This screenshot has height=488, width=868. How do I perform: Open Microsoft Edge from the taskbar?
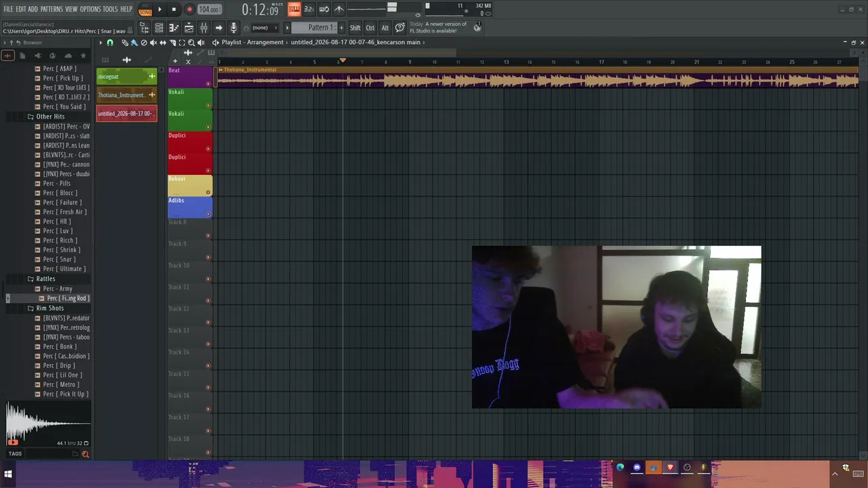[x=620, y=467]
